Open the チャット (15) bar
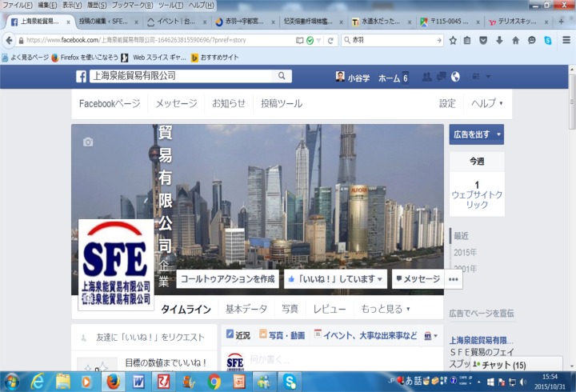The height and width of the screenshot is (392, 576). (x=516, y=365)
